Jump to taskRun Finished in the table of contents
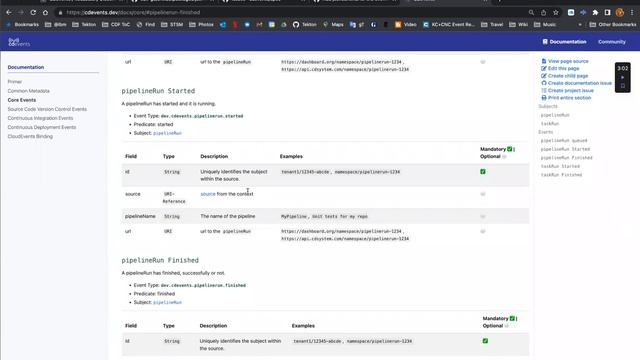 [561, 175]
